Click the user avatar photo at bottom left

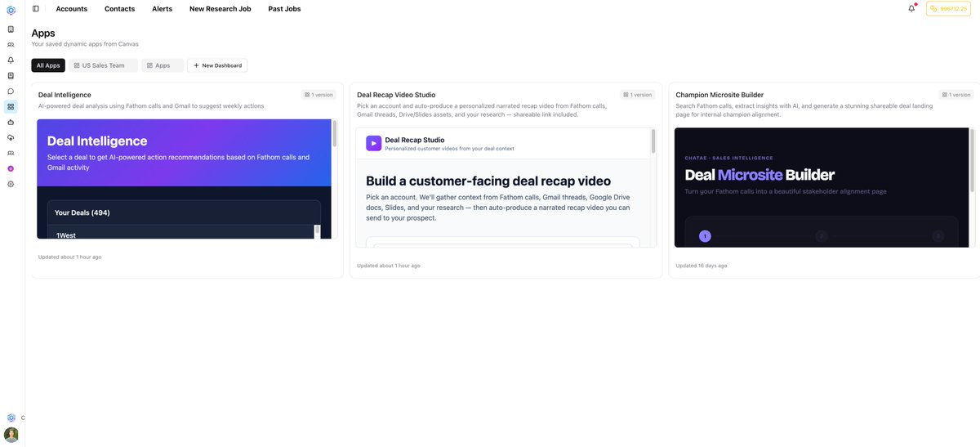11,435
